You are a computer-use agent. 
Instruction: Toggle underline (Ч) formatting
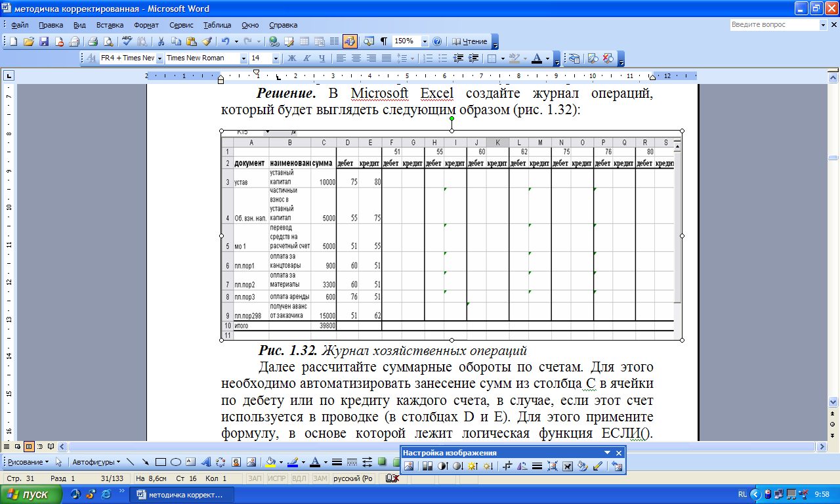tap(322, 58)
